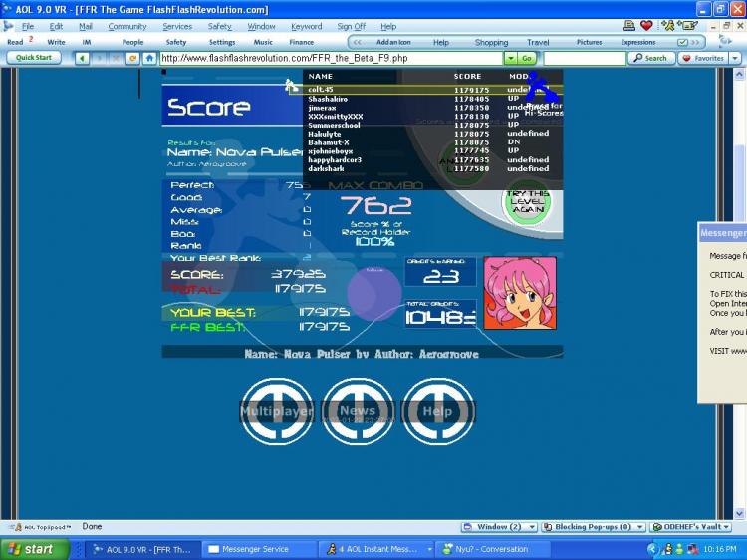Click the Multiplayer circle button

pos(276,412)
